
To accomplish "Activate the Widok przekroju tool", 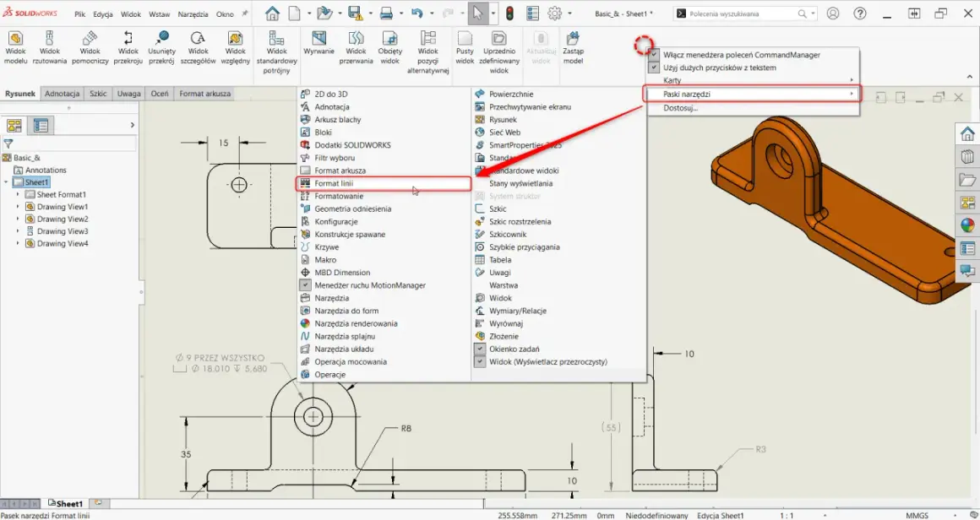I will pyautogui.click(x=128, y=47).
